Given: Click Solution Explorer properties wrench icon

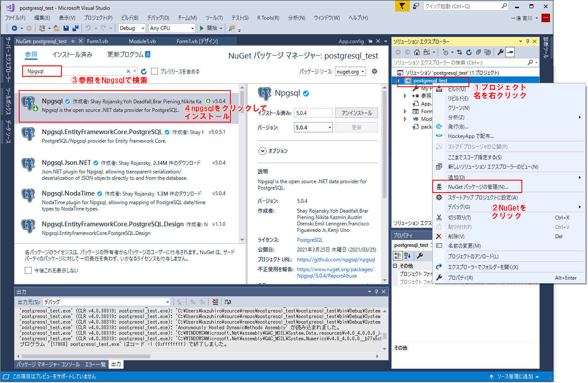Looking at the screenshot, I should (501, 52).
